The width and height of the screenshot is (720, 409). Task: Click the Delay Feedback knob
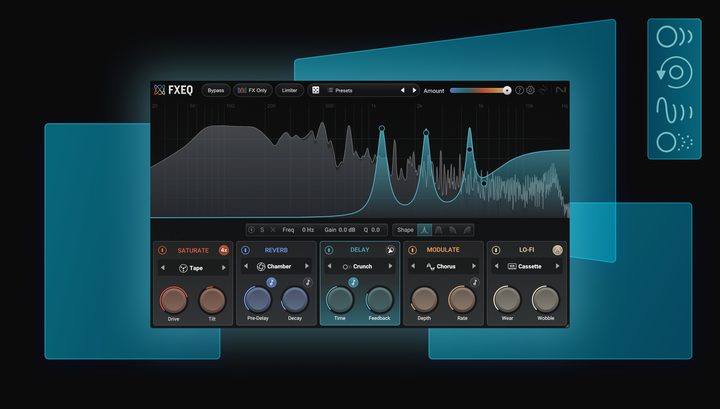click(379, 299)
